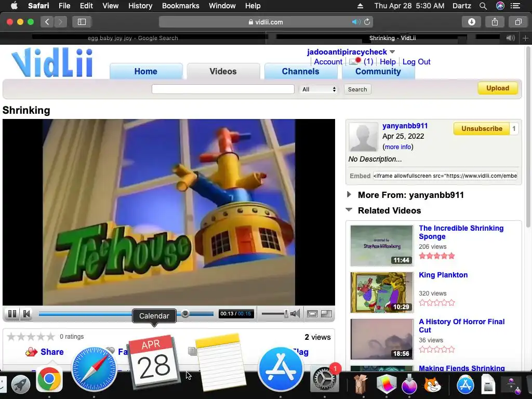The width and height of the screenshot is (532, 399).
Task: Open System Preferences gear in Dock
Action: (x=324, y=379)
